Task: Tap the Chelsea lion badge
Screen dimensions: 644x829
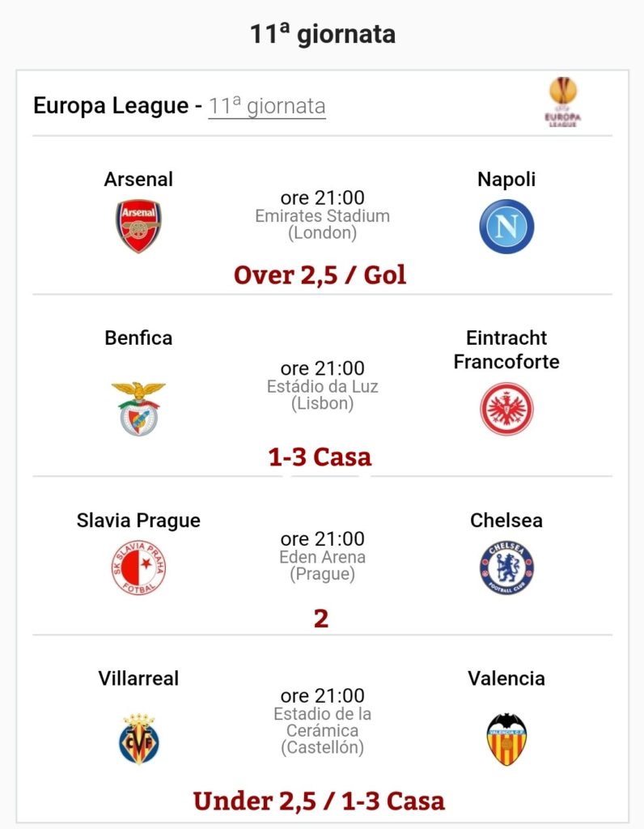Action: pos(506,568)
